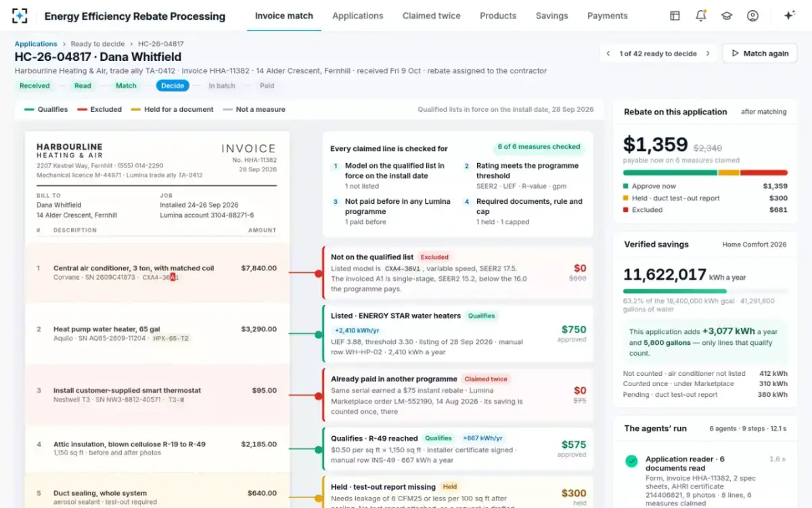Go to the next ready-to-decide application
The width and height of the screenshot is (812, 508).
pyautogui.click(x=708, y=54)
